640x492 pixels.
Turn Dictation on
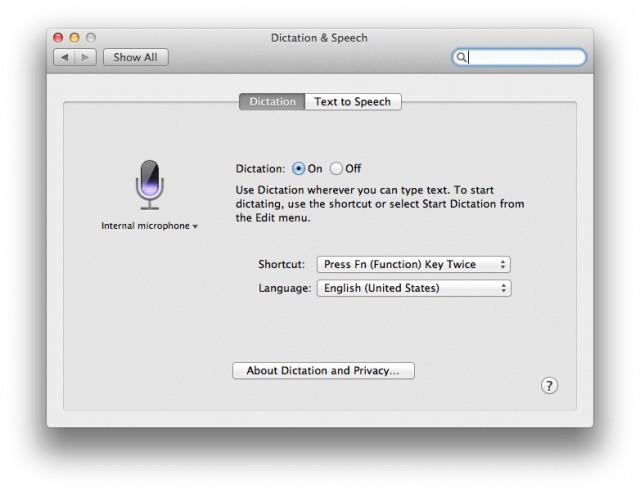click(x=298, y=169)
